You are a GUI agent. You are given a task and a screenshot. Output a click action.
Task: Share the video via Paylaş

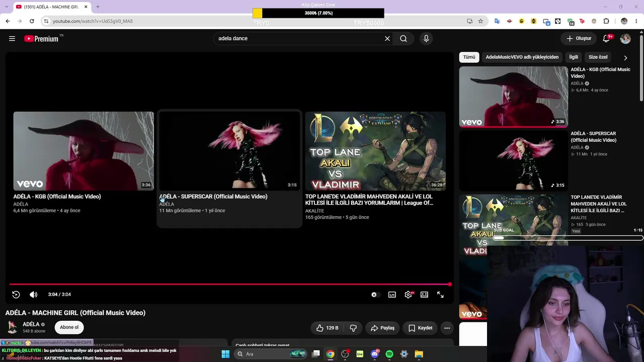point(382,328)
